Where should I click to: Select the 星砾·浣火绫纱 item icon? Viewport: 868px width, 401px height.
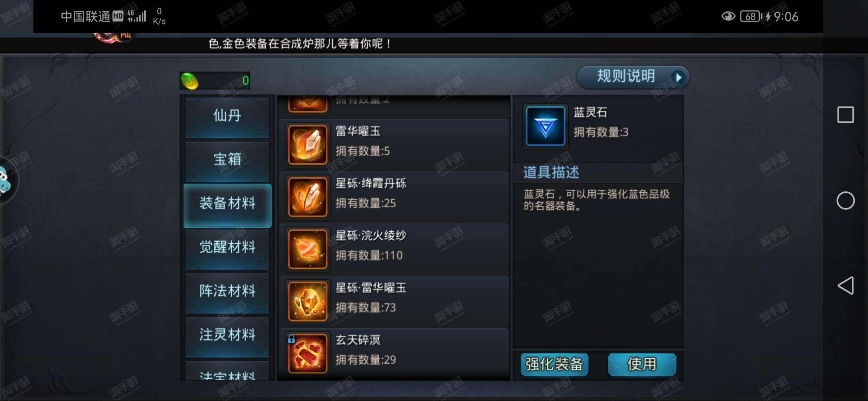308,249
